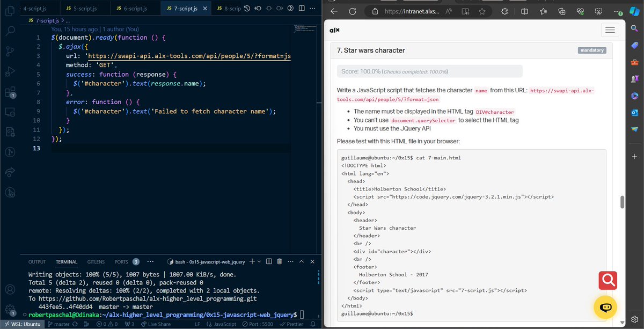Screen dimensions: 644x329
Task: Maximize the terminal panel with chevron up
Action: [x=301, y=261]
